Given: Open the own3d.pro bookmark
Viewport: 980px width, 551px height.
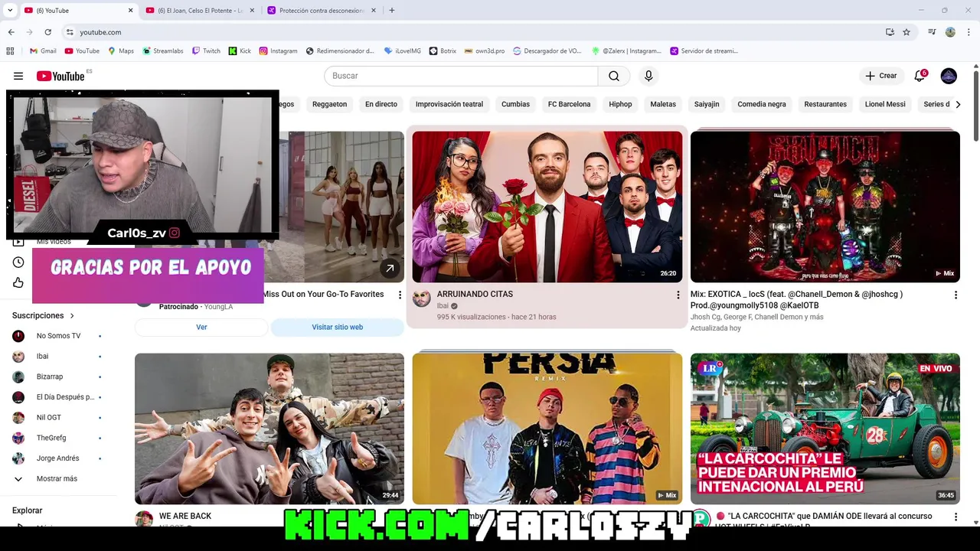Looking at the screenshot, I should 485,51.
